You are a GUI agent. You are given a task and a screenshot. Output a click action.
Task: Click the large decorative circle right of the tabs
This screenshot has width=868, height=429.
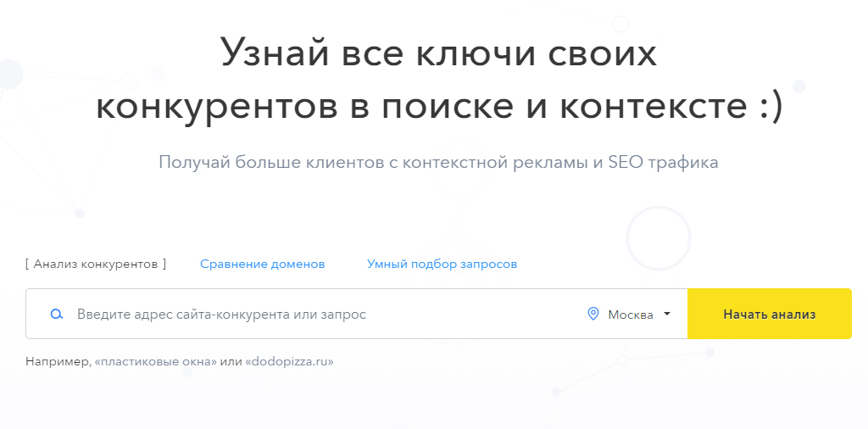coord(659,237)
